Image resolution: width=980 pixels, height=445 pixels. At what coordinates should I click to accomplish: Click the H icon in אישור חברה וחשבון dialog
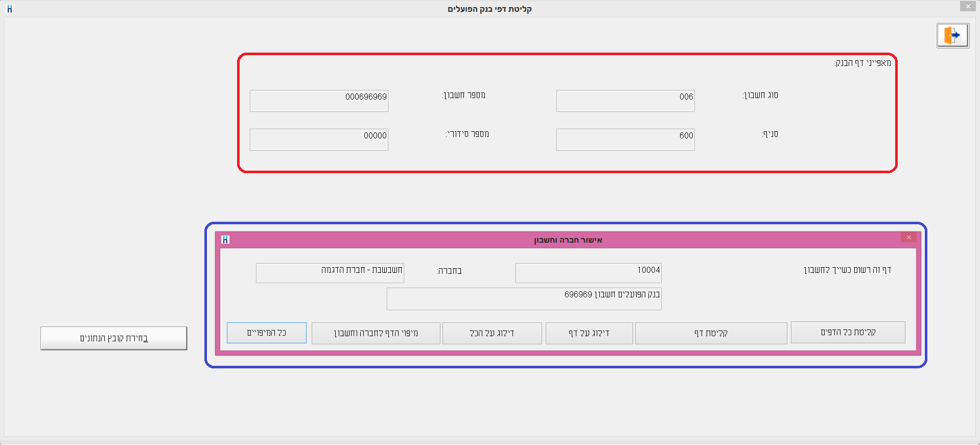point(225,240)
